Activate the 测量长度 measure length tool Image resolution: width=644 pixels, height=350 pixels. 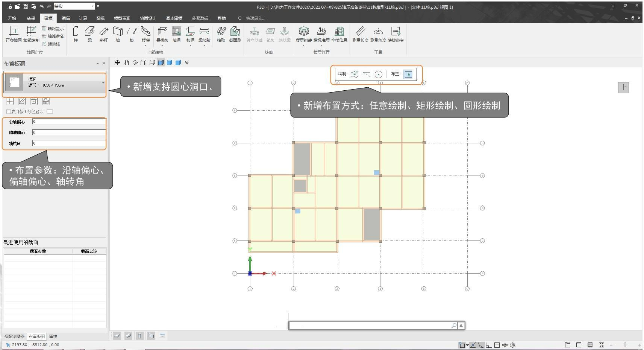click(x=360, y=34)
